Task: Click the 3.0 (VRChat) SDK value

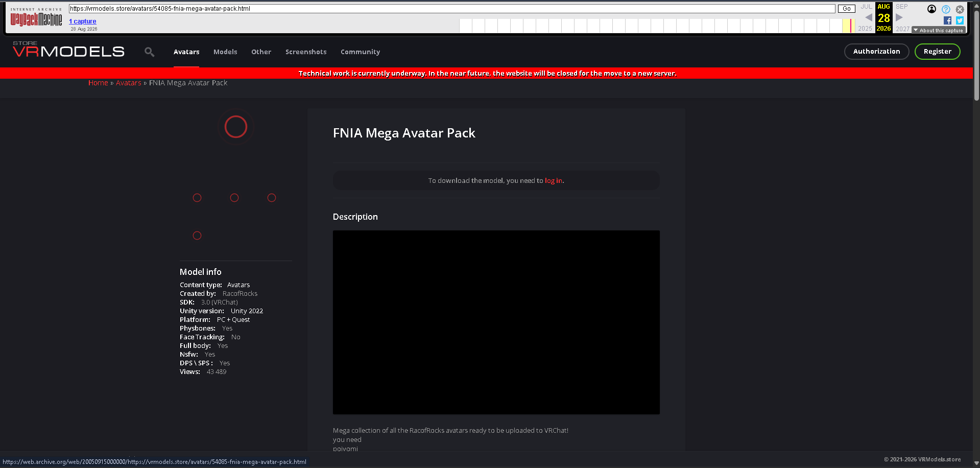Action: [220, 302]
